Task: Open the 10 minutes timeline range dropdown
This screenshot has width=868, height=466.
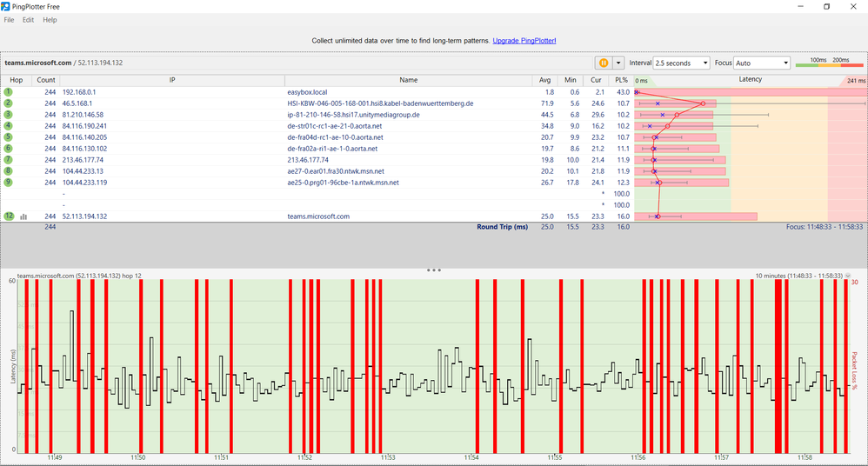Action: click(x=847, y=276)
